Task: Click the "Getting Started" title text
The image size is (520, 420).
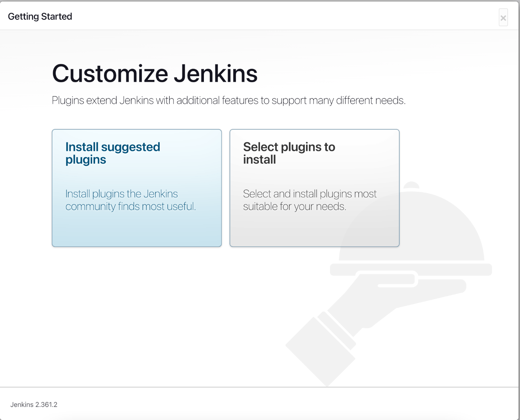Action: coord(40,16)
